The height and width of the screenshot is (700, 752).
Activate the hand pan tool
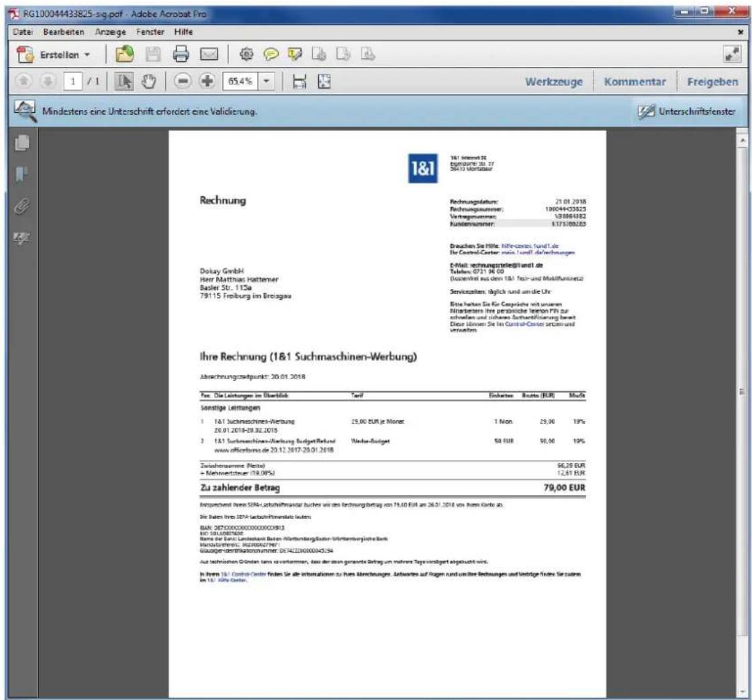(x=148, y=81)
